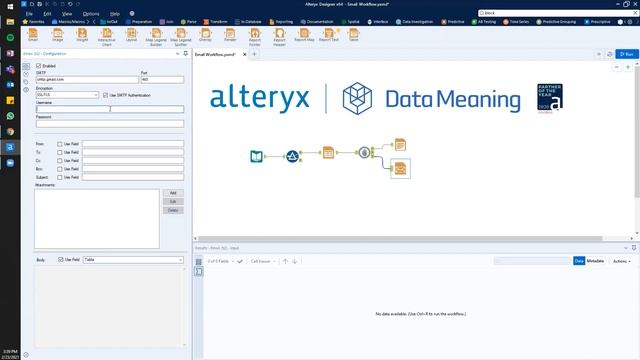Select the Overlay tool in the palette
The width and height of the screenshot is (640, 360).
click(x=205, y=35)
